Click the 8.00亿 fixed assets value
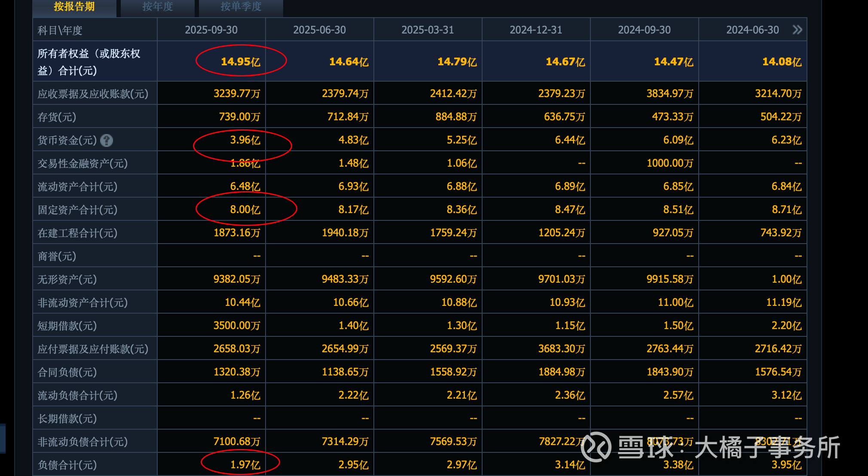The height and width of the screenshot is (476, 868). (x=245, y=210)
